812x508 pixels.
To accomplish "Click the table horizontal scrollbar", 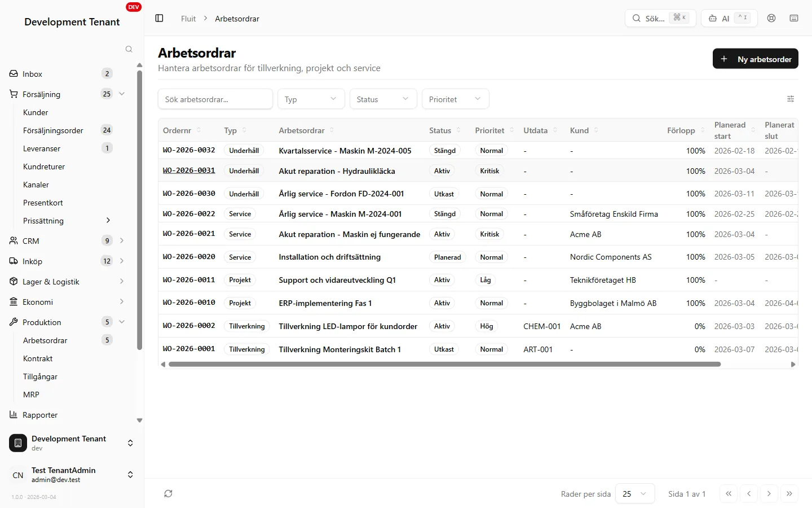I will pyautogui.click(x=444, y=364).
